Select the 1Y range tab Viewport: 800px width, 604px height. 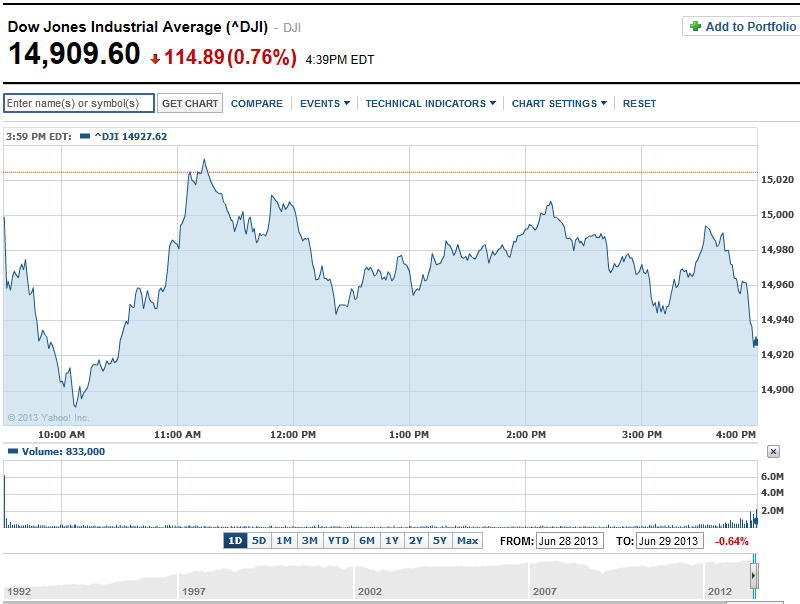392,541
